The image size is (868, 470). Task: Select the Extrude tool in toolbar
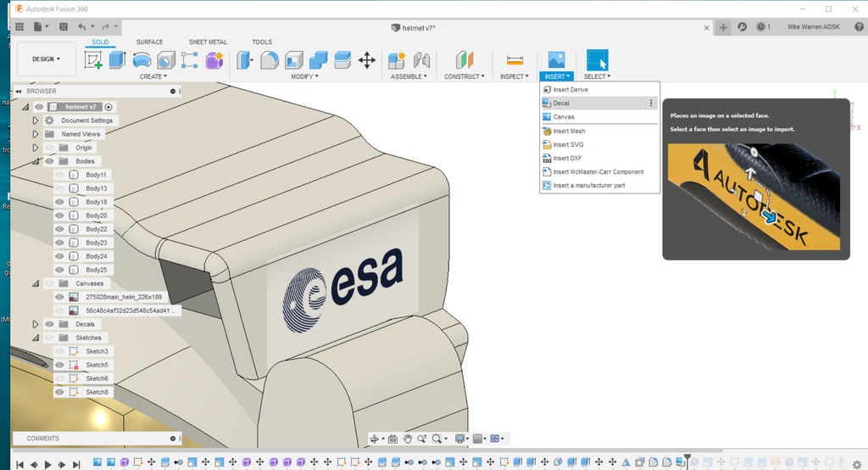tap(117, 60)
